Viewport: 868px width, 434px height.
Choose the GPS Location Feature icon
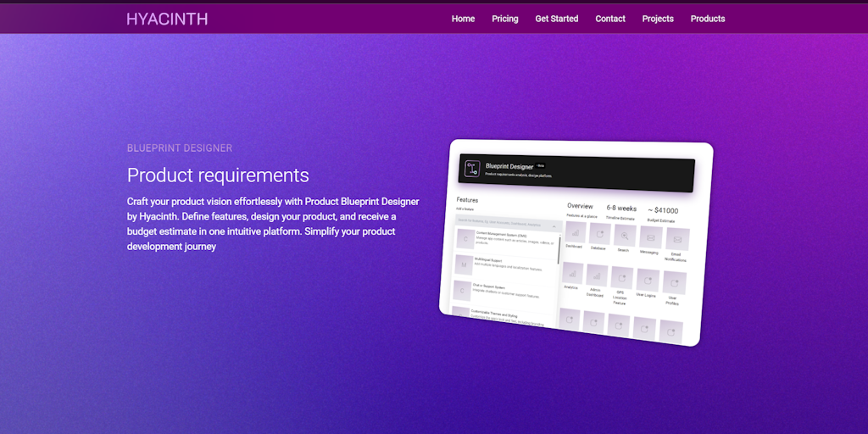[x=621, y=277]
